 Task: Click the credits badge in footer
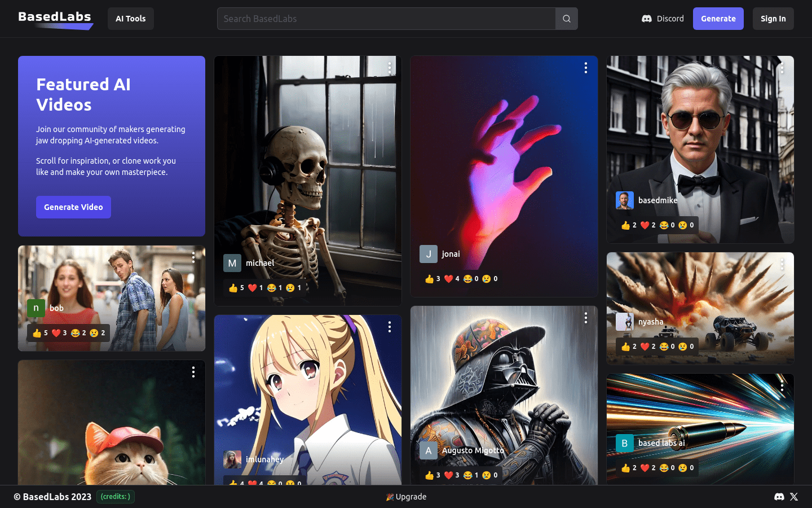point(116,497)
